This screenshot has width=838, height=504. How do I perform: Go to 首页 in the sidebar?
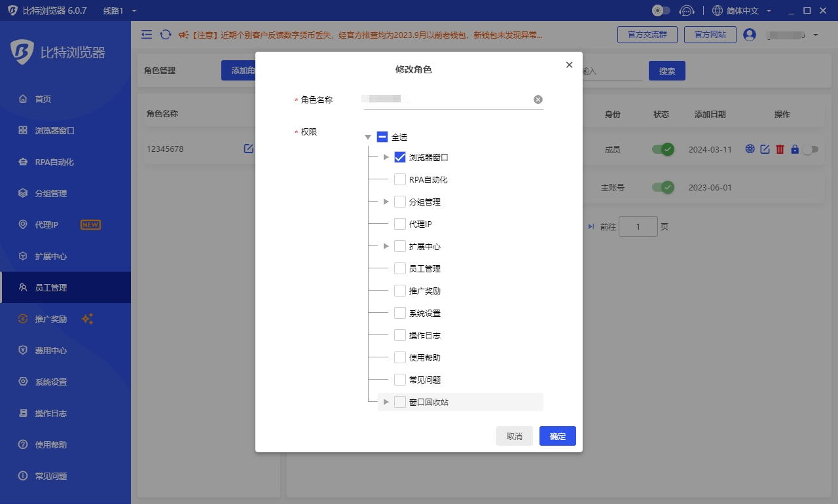(x=65, y=99)
